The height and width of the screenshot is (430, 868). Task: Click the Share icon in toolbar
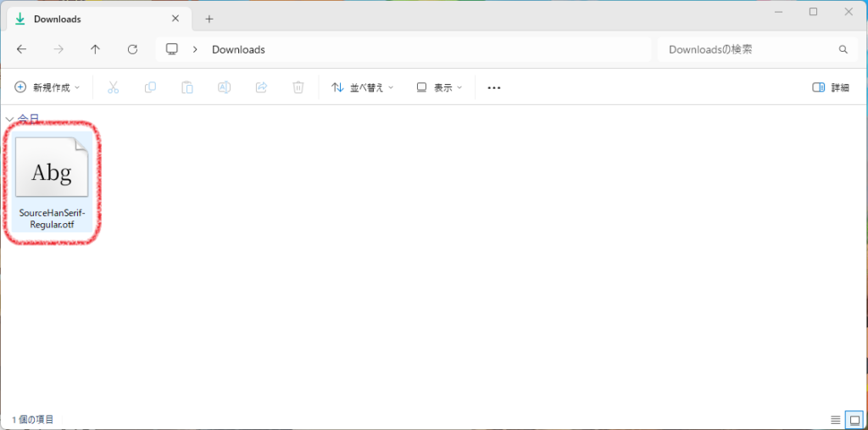point(261,87)
